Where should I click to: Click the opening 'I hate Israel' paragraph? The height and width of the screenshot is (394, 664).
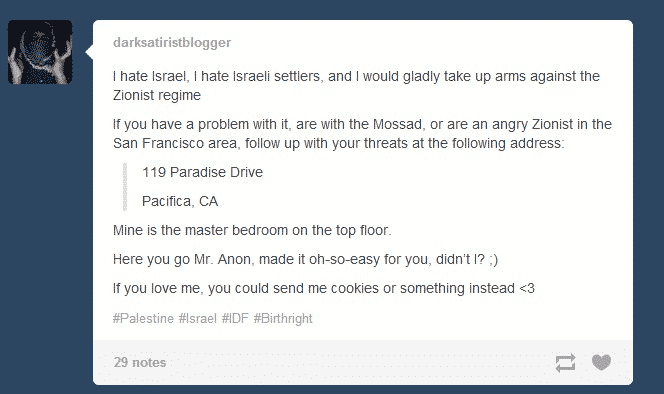(x=356, y=86)
